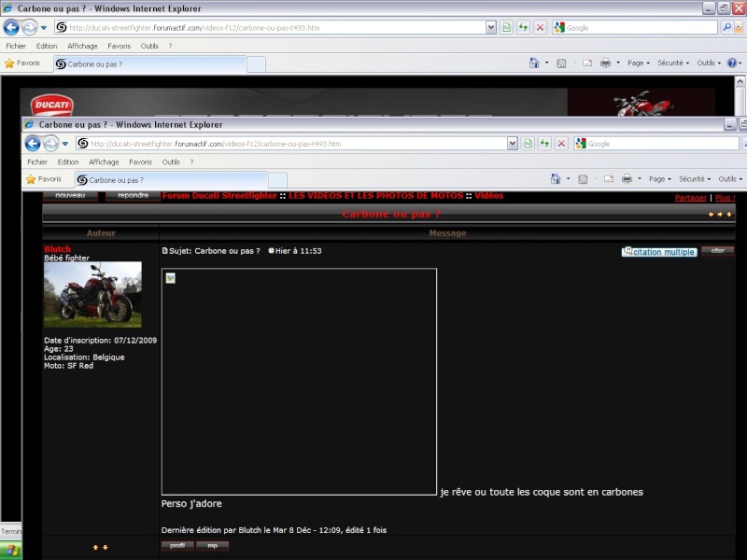Click scroll up arrow in rear window scrollbar

coord(740,81)
